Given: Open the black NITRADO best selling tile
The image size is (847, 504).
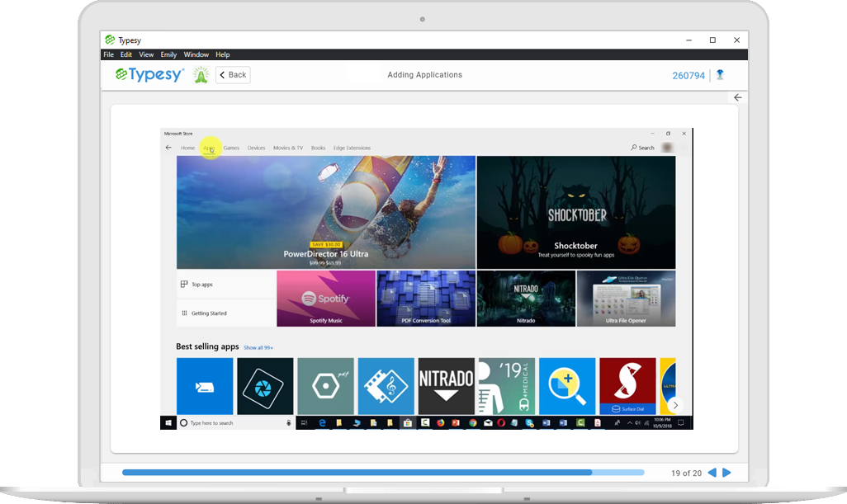Looking at the screenshot, I should point(446,386).
